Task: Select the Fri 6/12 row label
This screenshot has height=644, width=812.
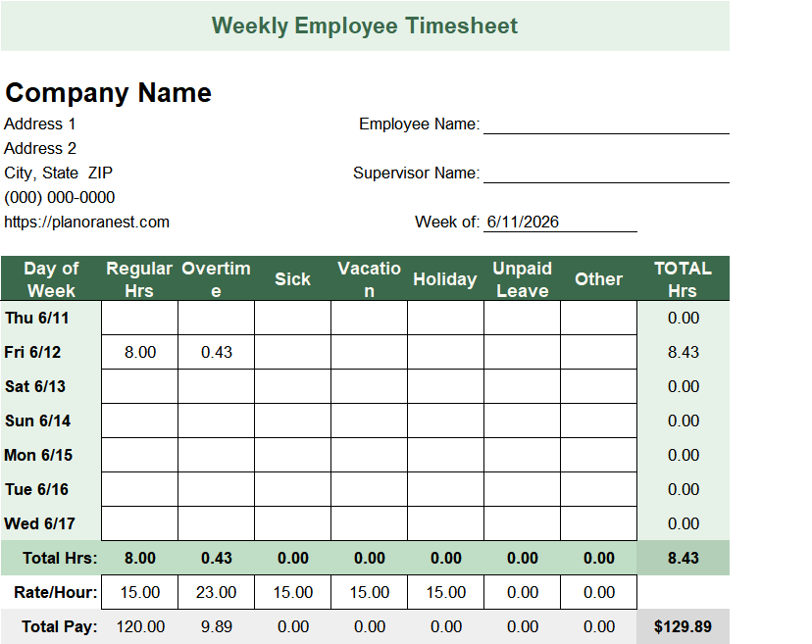Action: click(32, 352)
